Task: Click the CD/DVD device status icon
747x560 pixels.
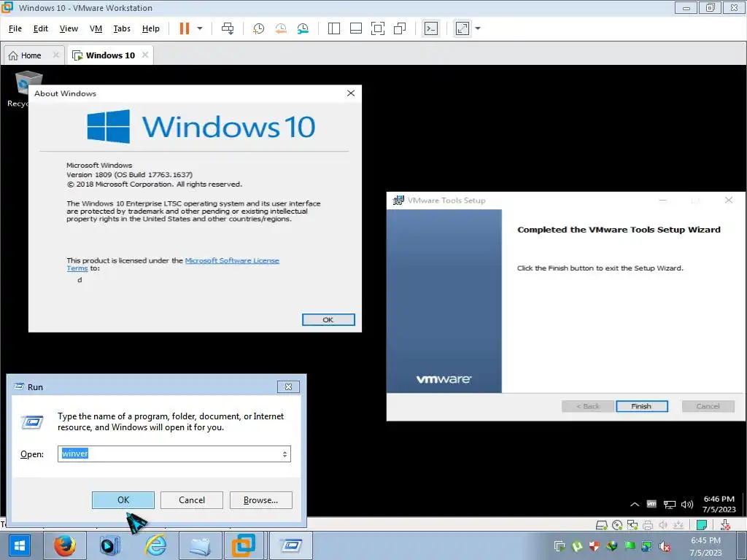Action: coord(617,525)
